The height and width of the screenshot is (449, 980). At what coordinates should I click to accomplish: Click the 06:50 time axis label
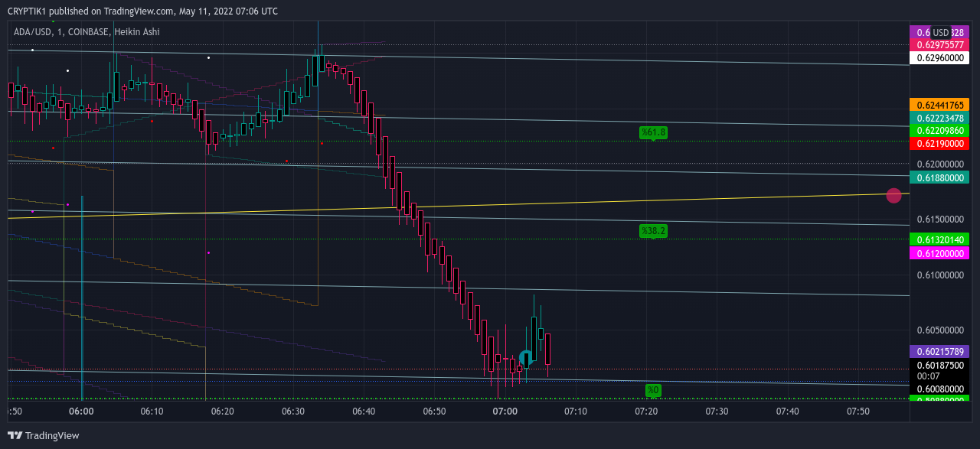point(434,412)
